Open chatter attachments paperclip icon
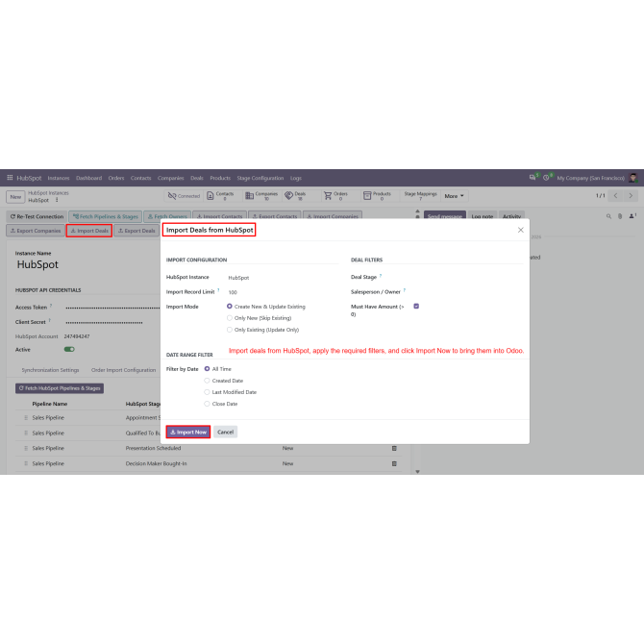The width and height of the screenshot is (644, 644). (620, 216)
